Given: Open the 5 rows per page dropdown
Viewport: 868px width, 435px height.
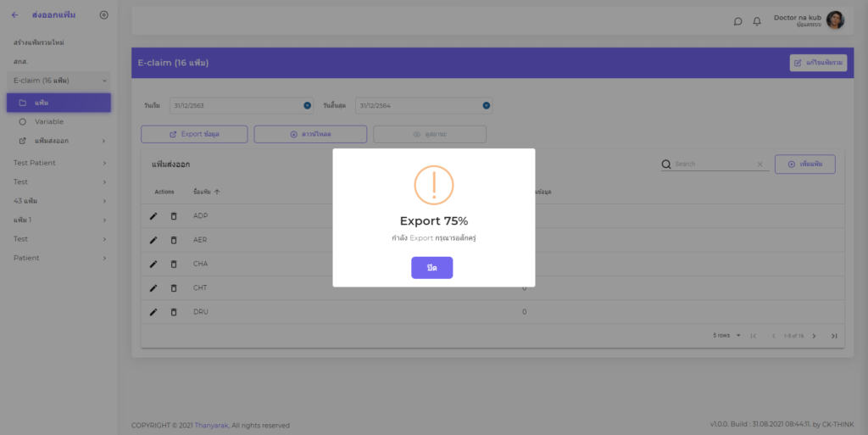Looking at the screenshot, I should (727, 336).
